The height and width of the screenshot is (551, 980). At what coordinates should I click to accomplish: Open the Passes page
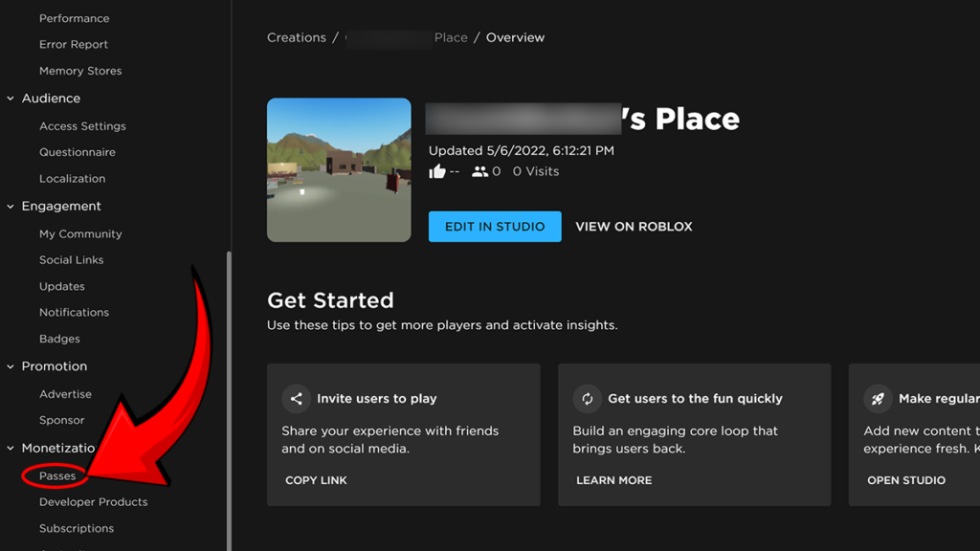point(57,475)
